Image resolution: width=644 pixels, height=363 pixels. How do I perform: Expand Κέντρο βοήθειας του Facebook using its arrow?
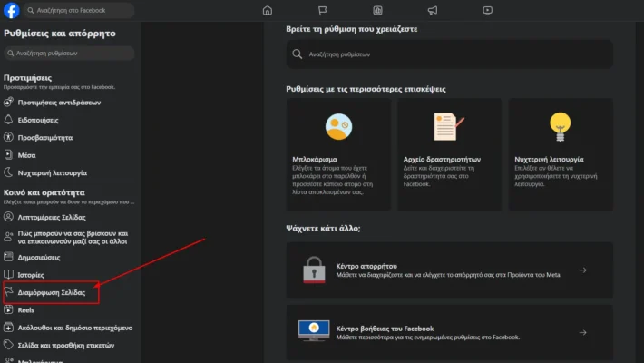pos(582,332)
